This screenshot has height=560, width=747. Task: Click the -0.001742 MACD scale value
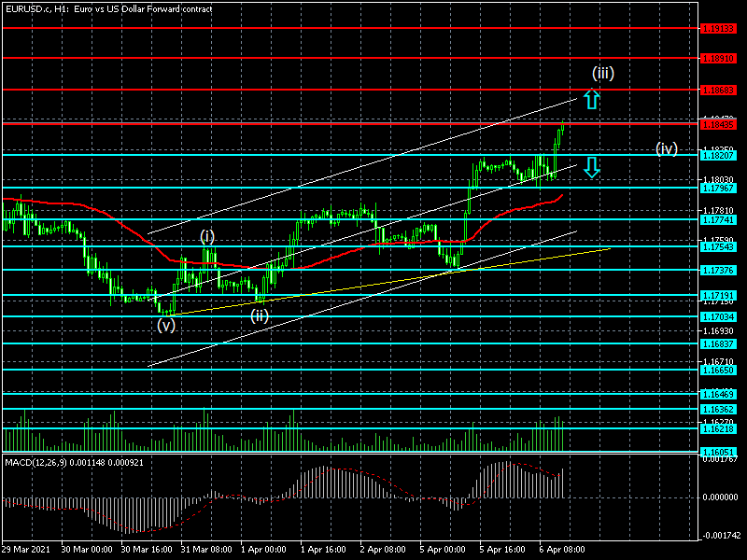pos(720,536)
